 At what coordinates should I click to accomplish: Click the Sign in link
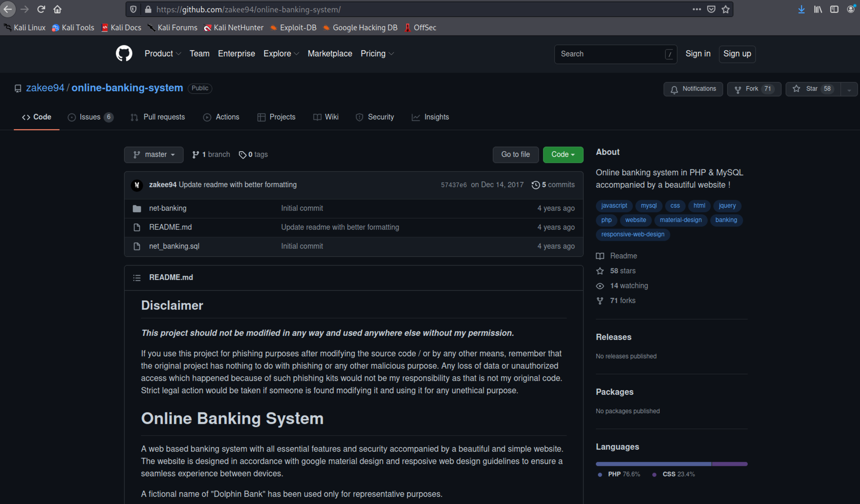pyautogui.click(x=697, y=54)
